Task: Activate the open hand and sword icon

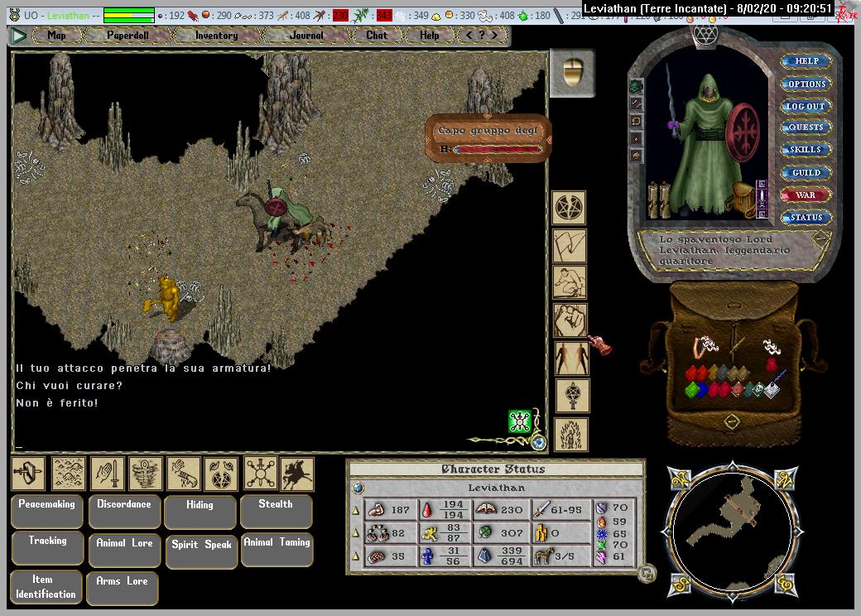Action: coord(108,474)
